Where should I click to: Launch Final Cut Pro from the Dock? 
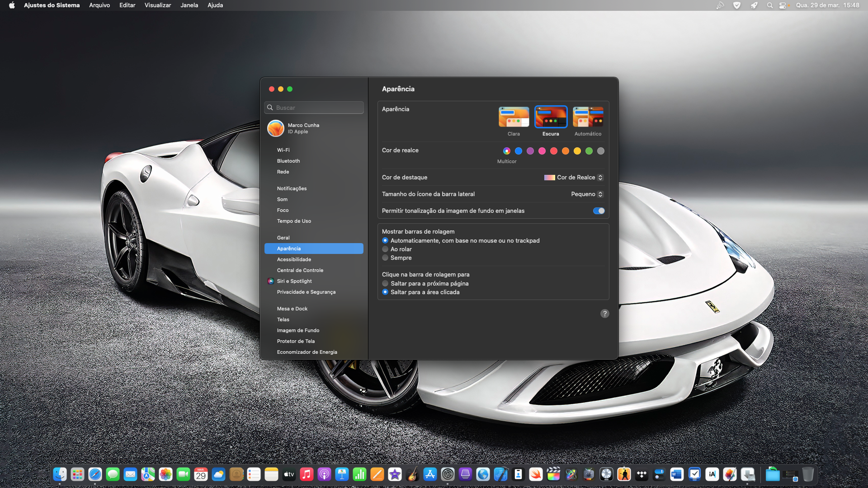pyautogui.click(x=553, y=474)
